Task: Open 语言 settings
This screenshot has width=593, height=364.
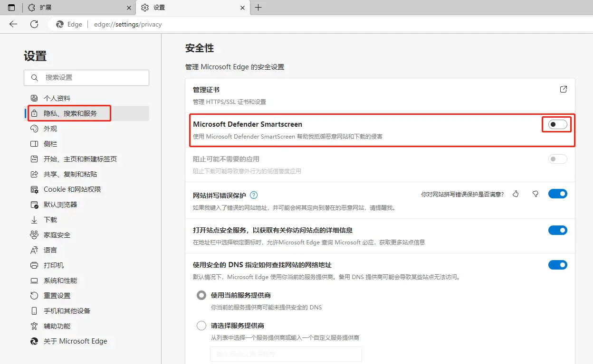Action: tap(86, 250)
